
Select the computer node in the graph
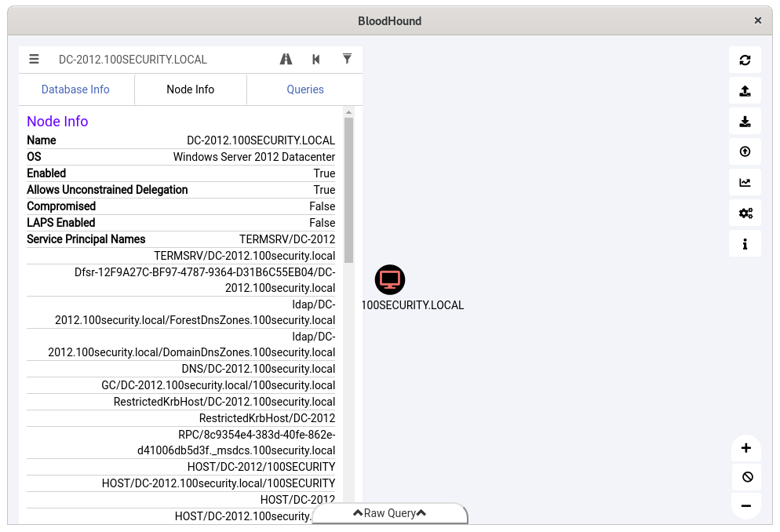tap(390, 279)
